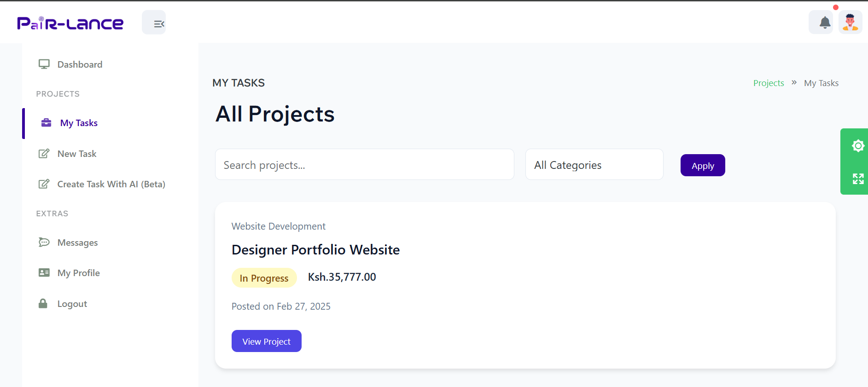Click the New Task pencil icon
Screen dimensions: 868x387
point(44,154)
